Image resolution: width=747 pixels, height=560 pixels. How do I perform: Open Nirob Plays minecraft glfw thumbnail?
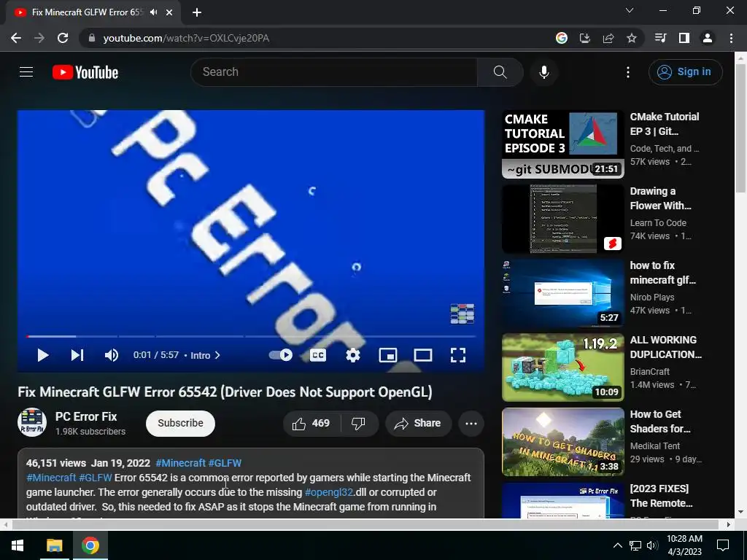(562, 293)
